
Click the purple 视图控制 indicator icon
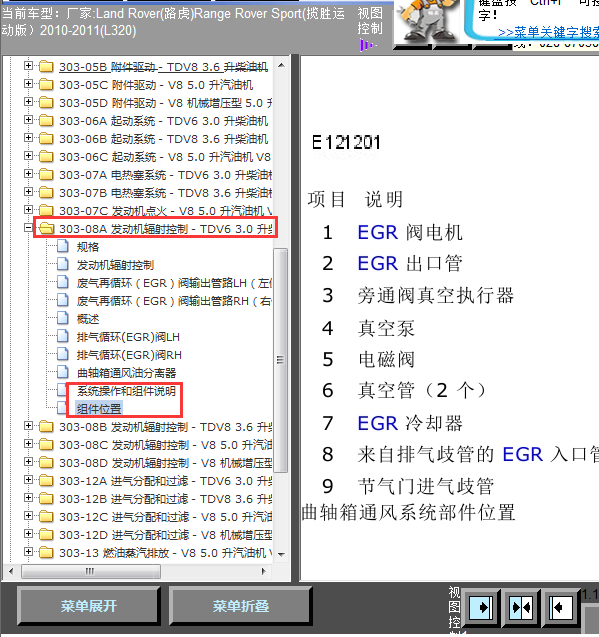[368, 45]
